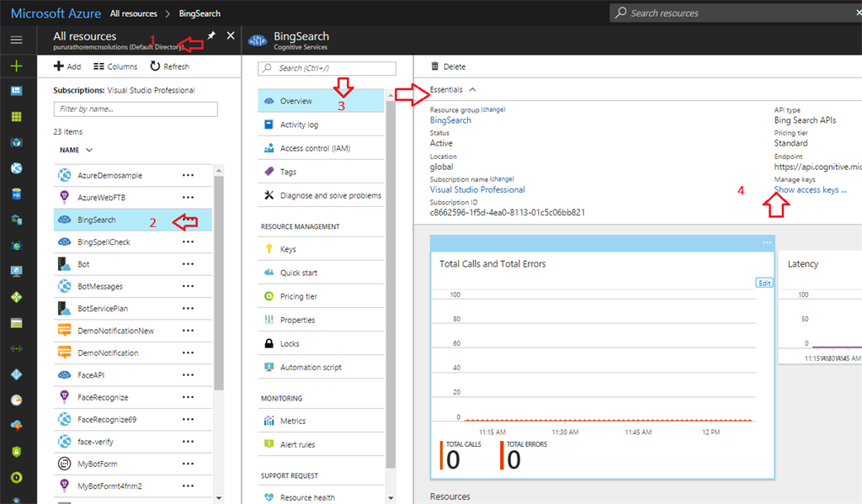
Task: Sort by the NAME column chevron
Action: (89, 150)
